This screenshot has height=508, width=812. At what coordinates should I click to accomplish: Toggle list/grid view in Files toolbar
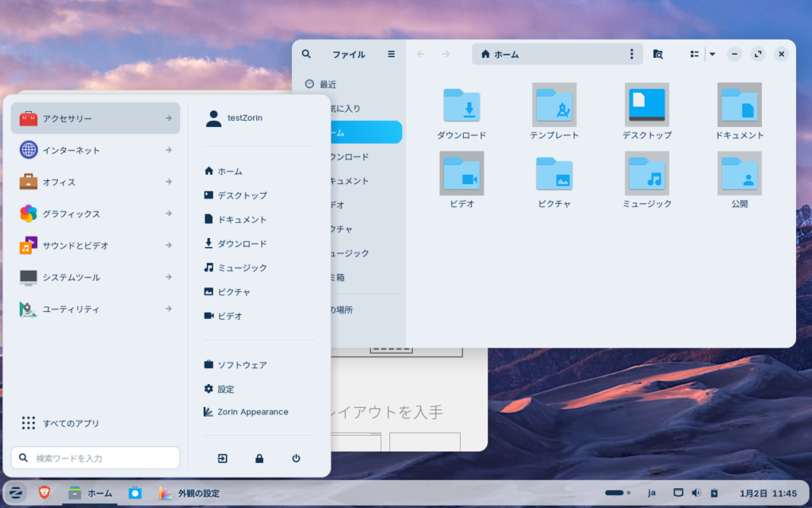695,54
